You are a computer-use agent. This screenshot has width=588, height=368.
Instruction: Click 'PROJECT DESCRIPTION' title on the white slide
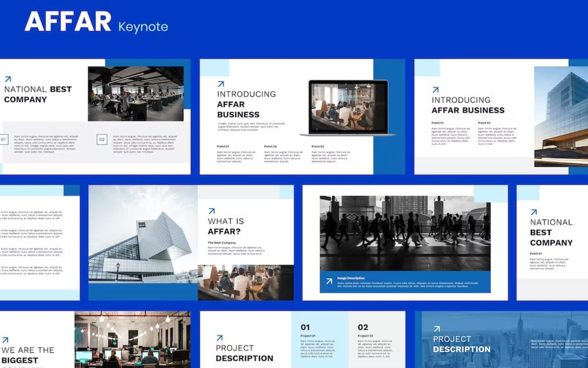(x=244, y=353)
